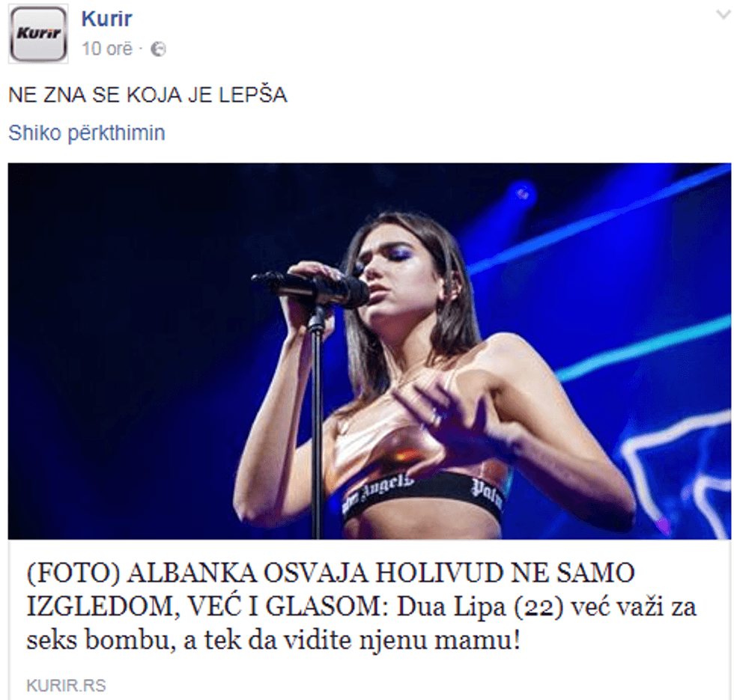This screenshot has height=700, width=734.
Task: Click 'Shiko përkthimin' to see translation
Action: coord(87,133)
